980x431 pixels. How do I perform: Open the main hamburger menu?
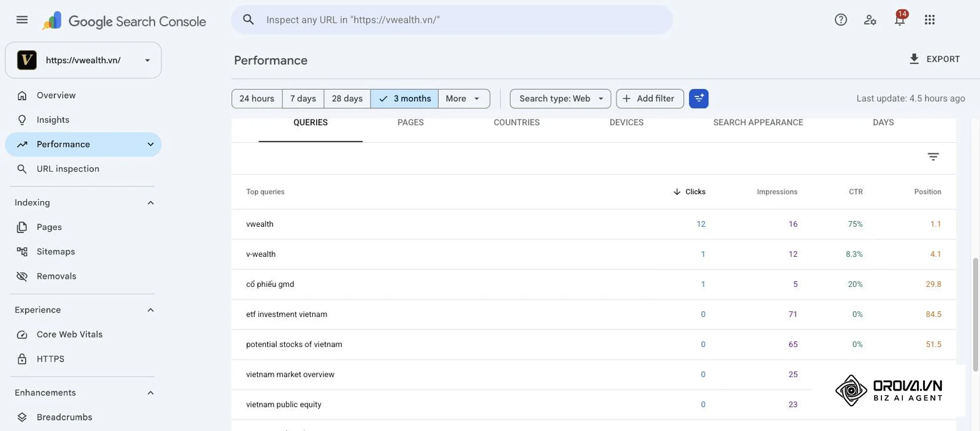tap(22, 20)
